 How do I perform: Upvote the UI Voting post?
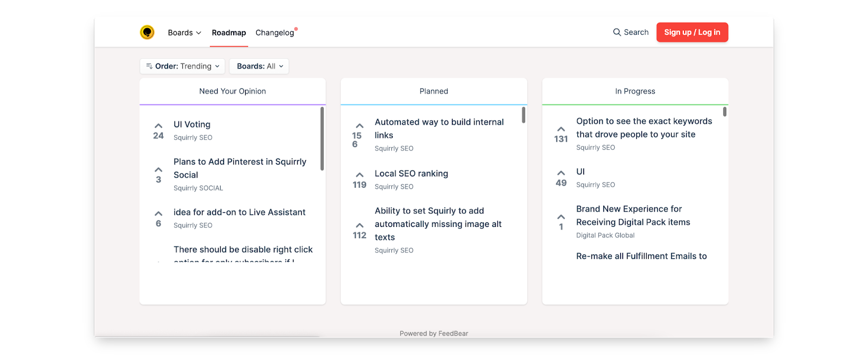[158, 126]
